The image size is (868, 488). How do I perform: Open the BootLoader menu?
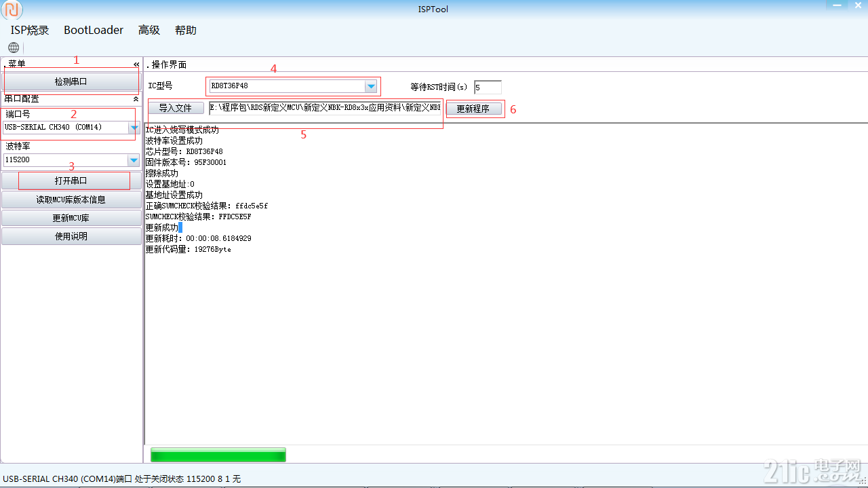click(94, 30)
